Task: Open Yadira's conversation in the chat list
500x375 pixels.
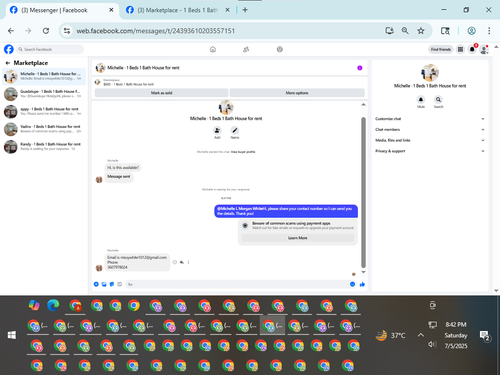Action: pyautogui.click(x=44, y=129)
